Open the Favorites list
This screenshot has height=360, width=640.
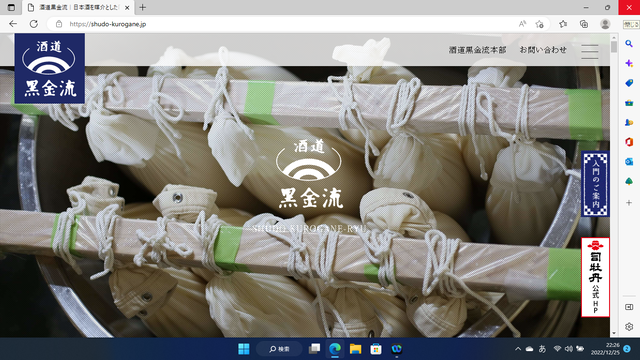point(563,24)
